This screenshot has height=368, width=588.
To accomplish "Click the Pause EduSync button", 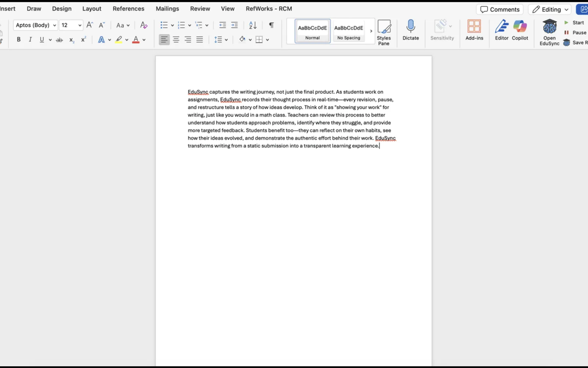I will point(576,32).
